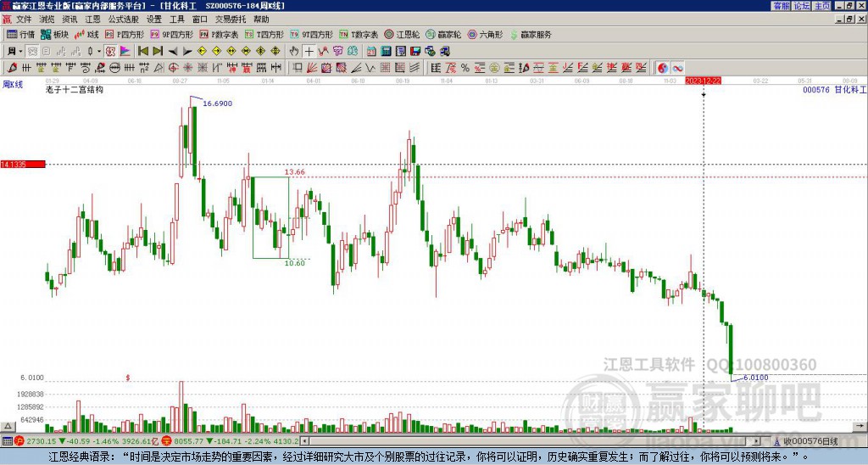Restore the inner chart window
The height and width of the screenshot is (465, 868).
coord(849,20)
